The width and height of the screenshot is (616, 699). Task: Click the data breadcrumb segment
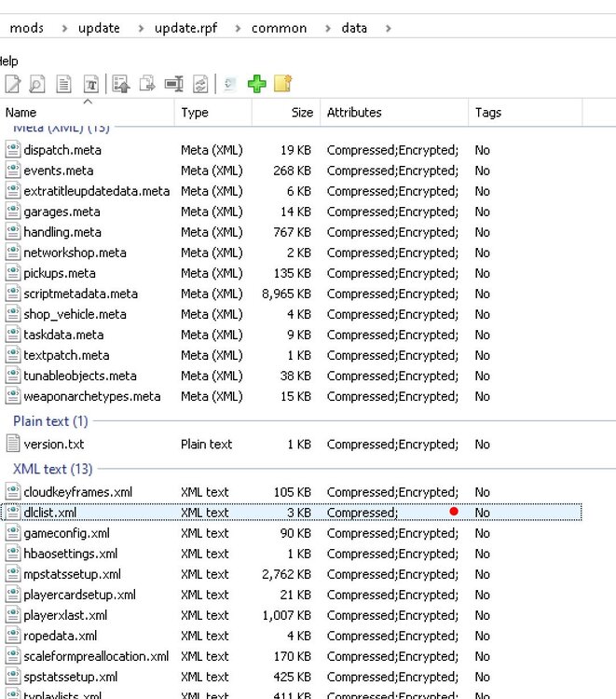(x=354, y=28)
